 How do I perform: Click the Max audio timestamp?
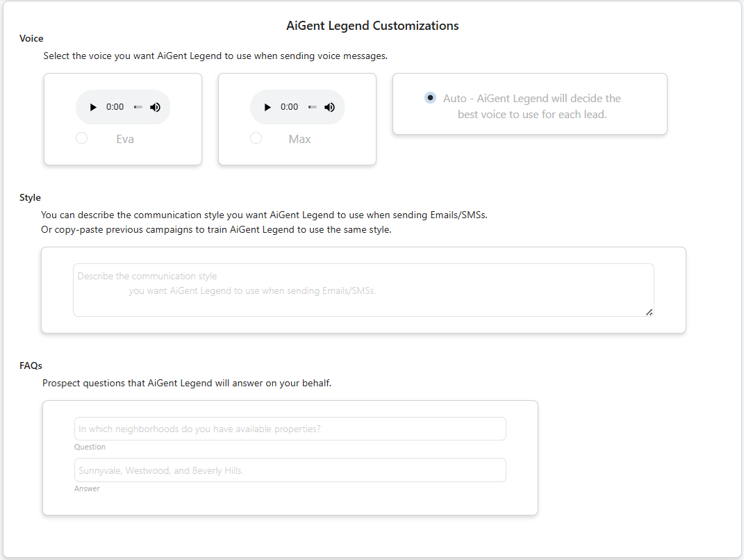[289, 107]
